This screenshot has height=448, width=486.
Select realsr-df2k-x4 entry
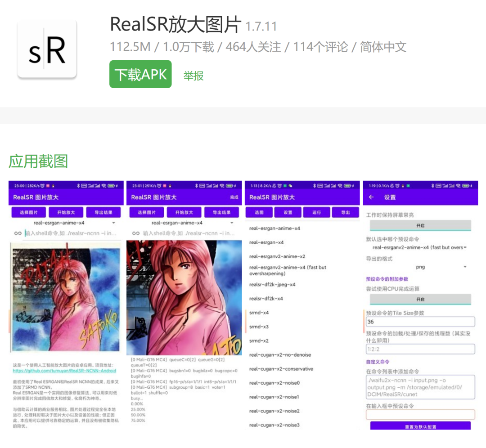[x=266, y=298]
